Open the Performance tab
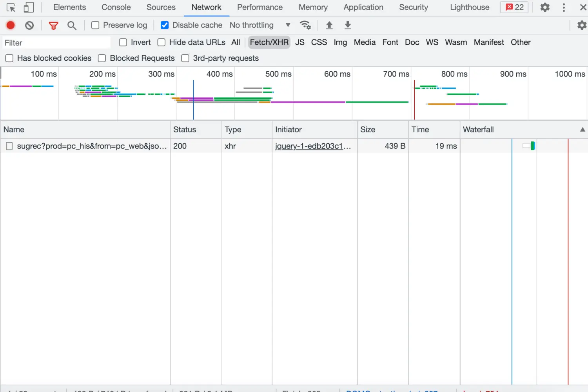 (260, 7)
